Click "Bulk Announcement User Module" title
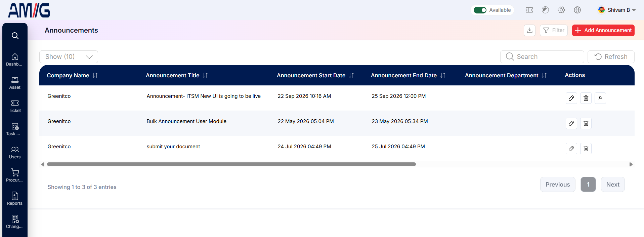This screenshot has height=237, width=644. click(186, 121)
